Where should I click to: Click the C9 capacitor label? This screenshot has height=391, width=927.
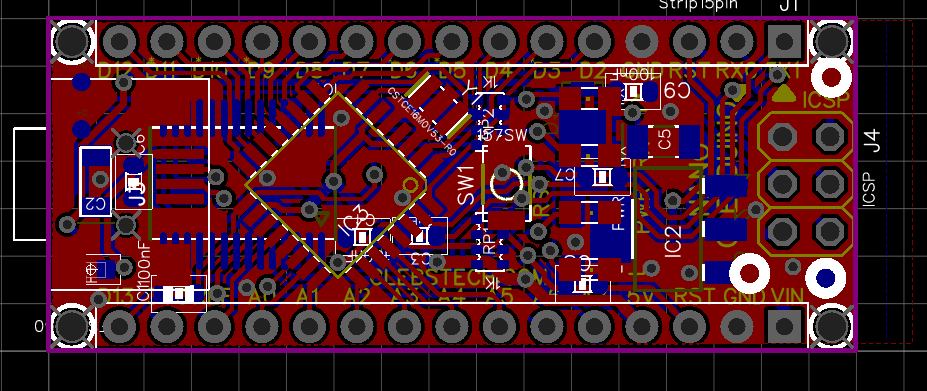point(677,90)
